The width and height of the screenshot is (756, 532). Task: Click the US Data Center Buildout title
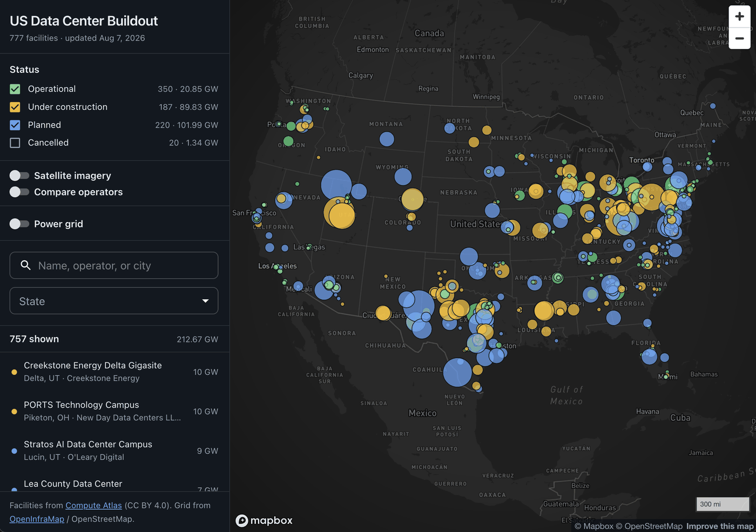(84, 21)
